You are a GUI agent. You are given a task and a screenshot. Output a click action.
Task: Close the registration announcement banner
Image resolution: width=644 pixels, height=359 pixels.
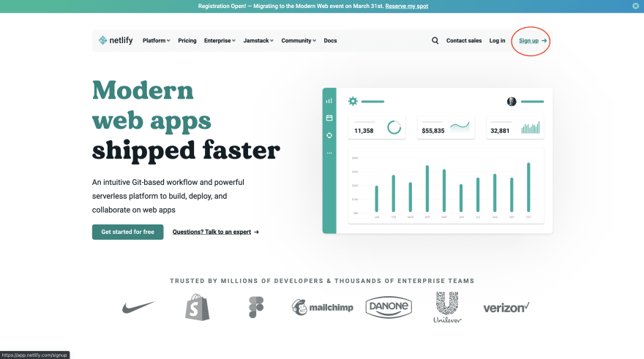(635, 6)
